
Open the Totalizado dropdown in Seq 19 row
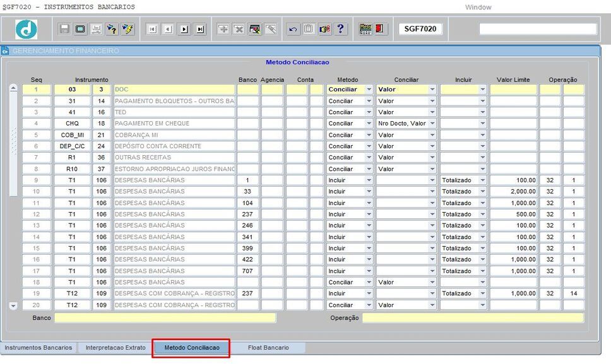[x=482, y=293]
